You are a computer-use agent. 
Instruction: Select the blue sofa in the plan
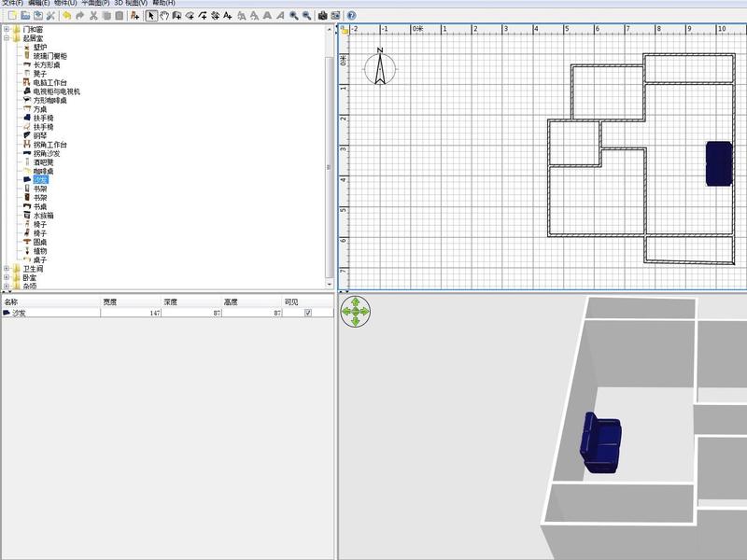719,163
